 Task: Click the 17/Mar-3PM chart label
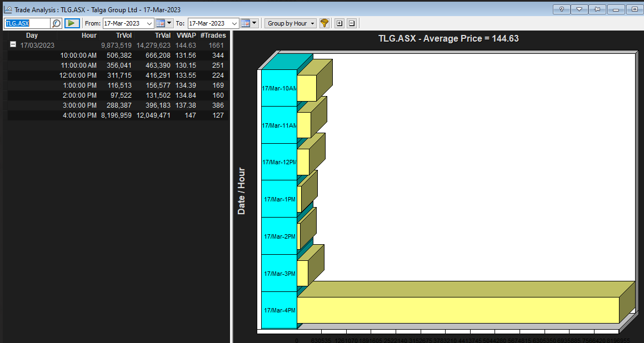tap(279, 273)
